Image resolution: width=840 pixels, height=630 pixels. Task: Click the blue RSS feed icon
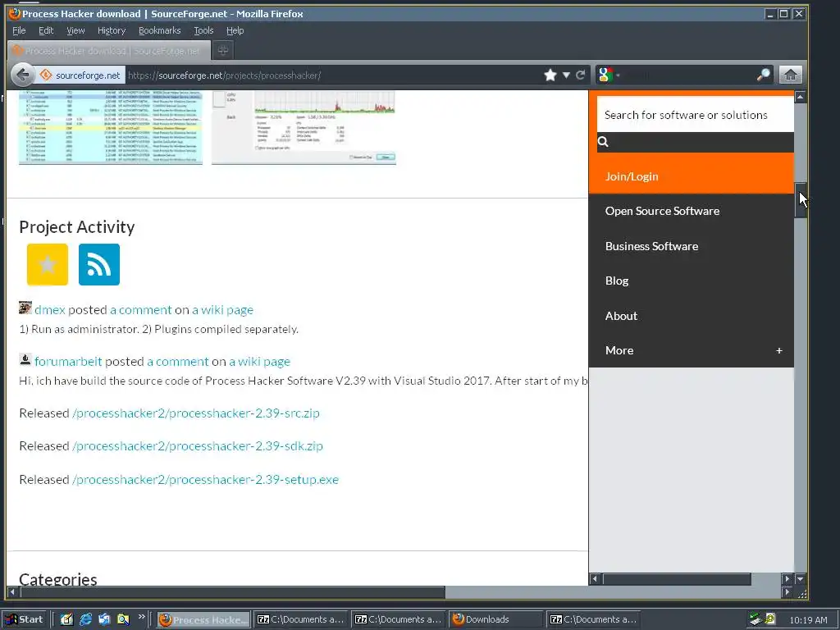(99, 265)
